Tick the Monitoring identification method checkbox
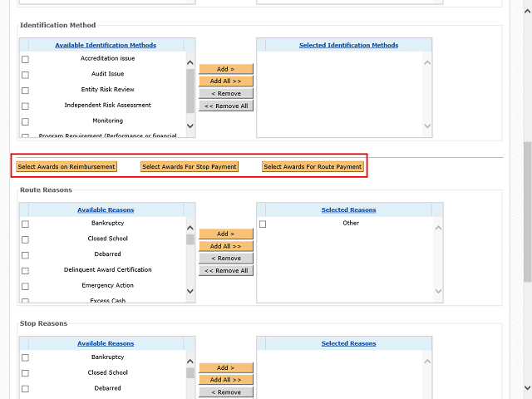Viewport: 532px width, 399px height. coord(25,121)
